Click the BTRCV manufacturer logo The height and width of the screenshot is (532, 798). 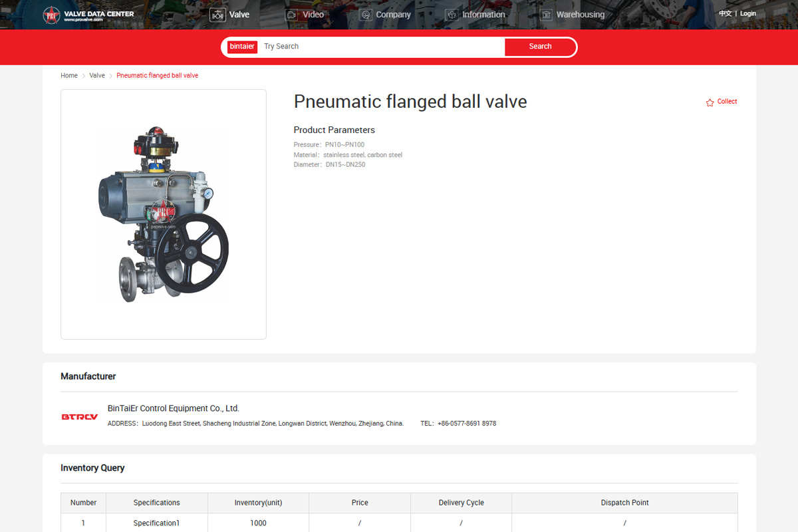80,417
